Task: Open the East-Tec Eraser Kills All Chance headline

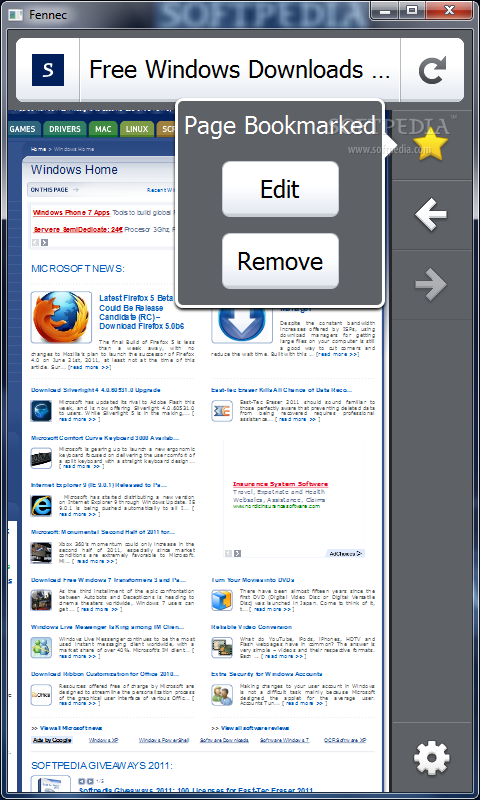Action: (282, 390)
